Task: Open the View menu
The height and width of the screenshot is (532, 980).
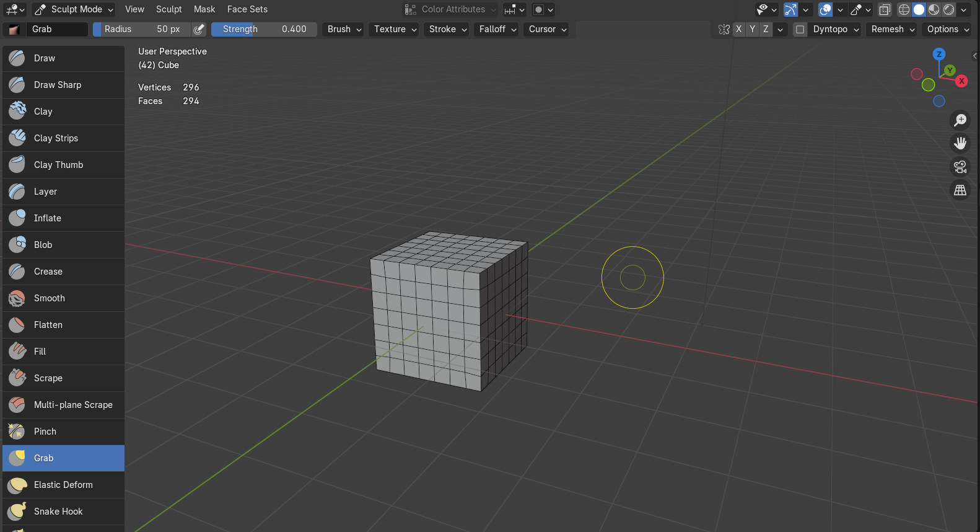Action: [x=134, y=9]
